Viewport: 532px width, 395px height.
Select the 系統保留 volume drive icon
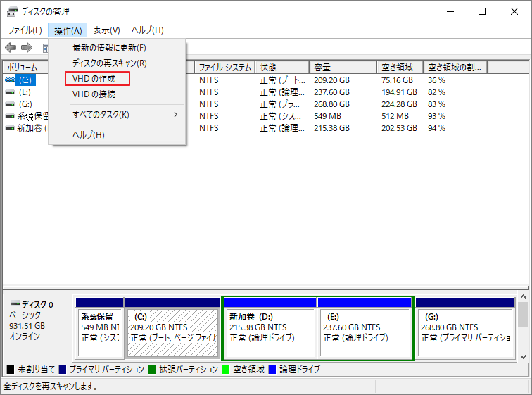pos(10,116)
